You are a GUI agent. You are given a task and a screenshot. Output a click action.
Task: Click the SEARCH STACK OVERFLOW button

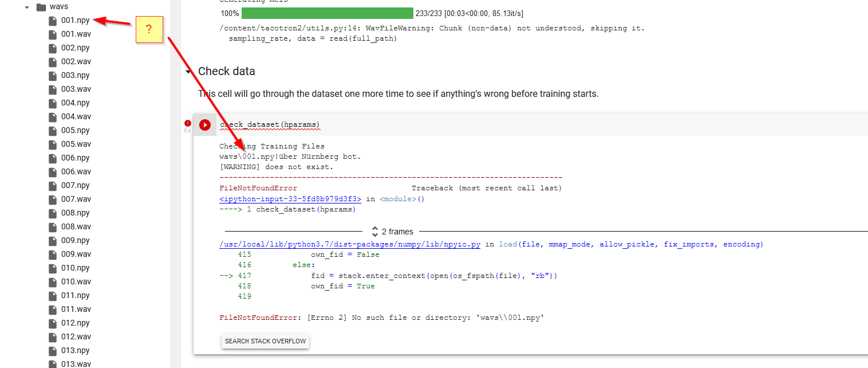(265, 341)
